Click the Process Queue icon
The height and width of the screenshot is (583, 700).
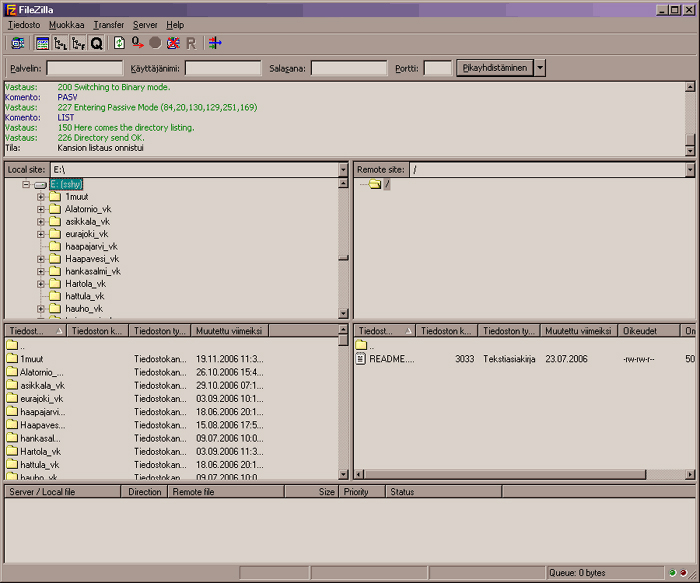click(137, 43)
